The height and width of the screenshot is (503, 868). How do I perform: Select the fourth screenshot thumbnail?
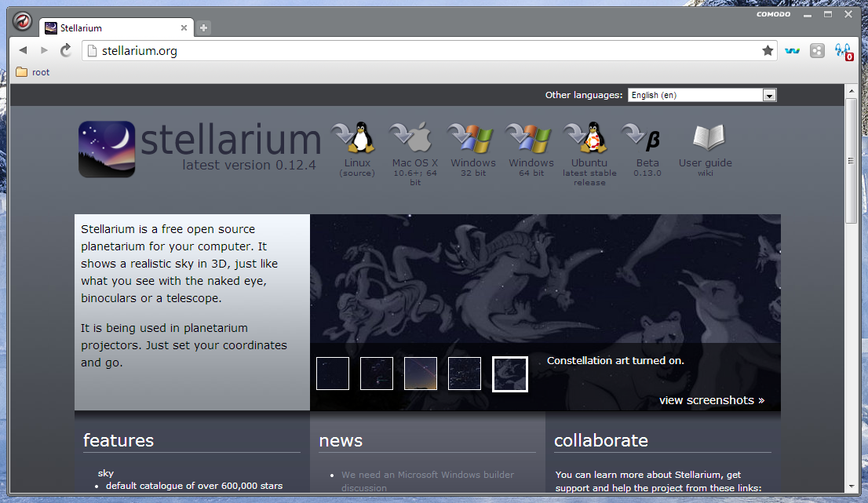(465, 374)
